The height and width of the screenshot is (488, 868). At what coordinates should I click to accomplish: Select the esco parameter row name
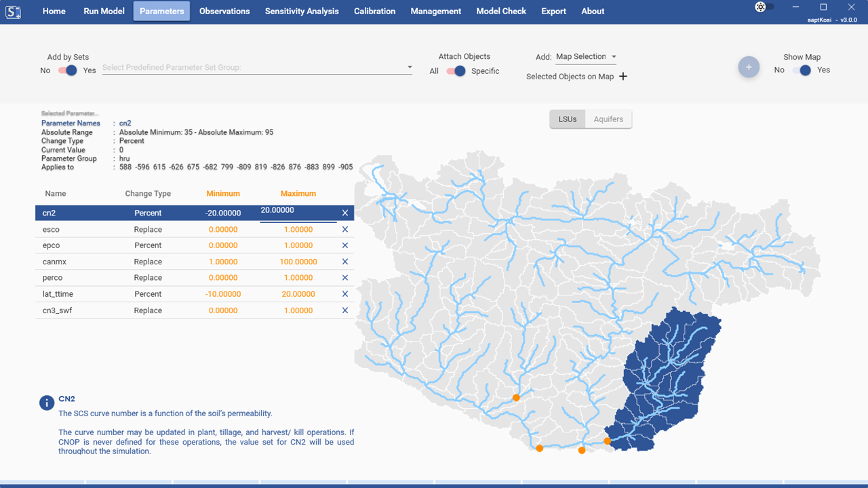pos(51,230)
